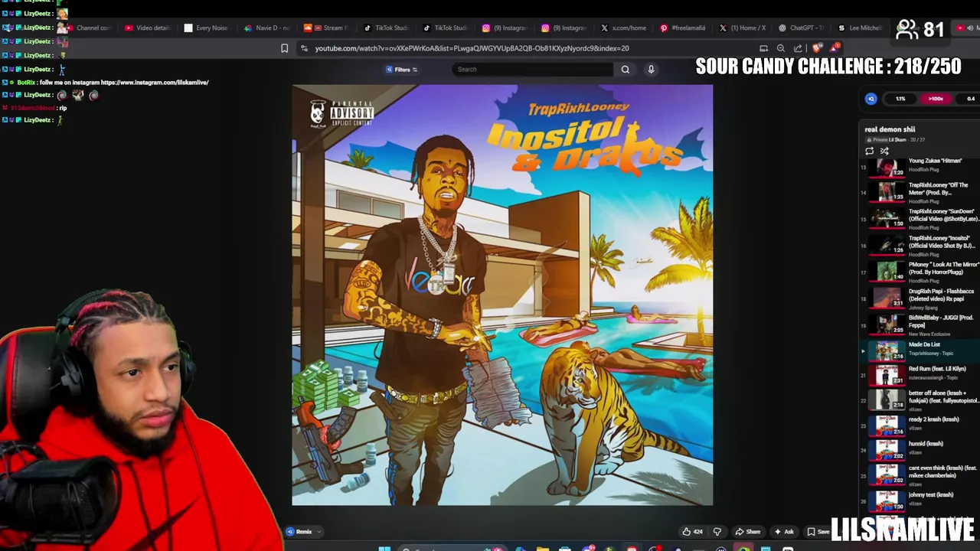Play Red Rum (feat. Lil Kilyn) item

tap(921, 374)
